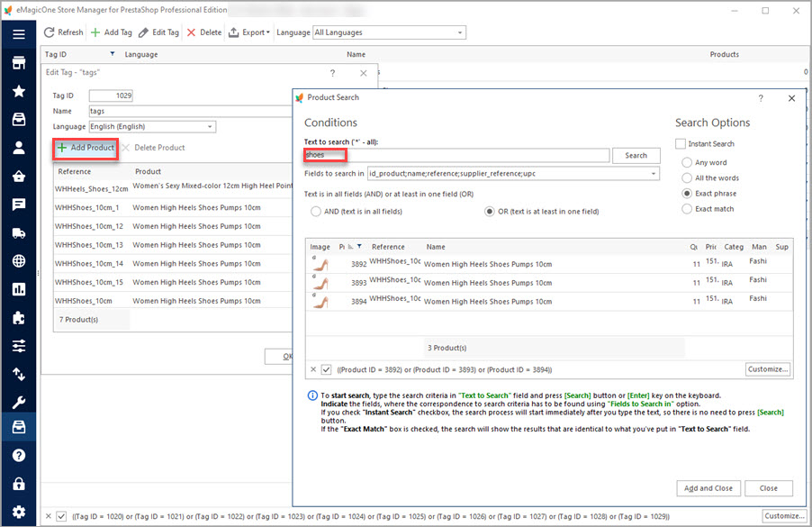
Task: Open the highlighted tags box icon in sidebar
Action: click(19, 427)
